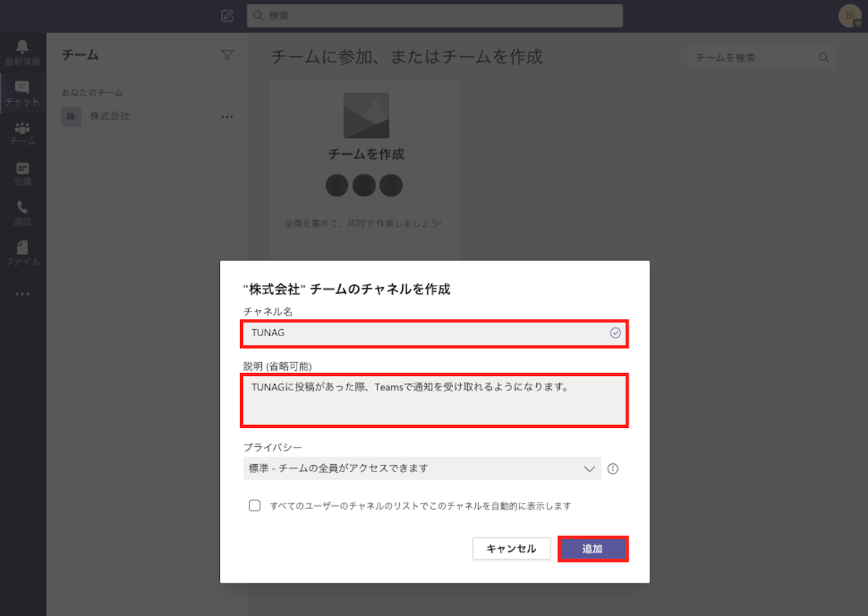Open the user profile avatar
This screenshot has width=868, height=616.
[850, 16]
